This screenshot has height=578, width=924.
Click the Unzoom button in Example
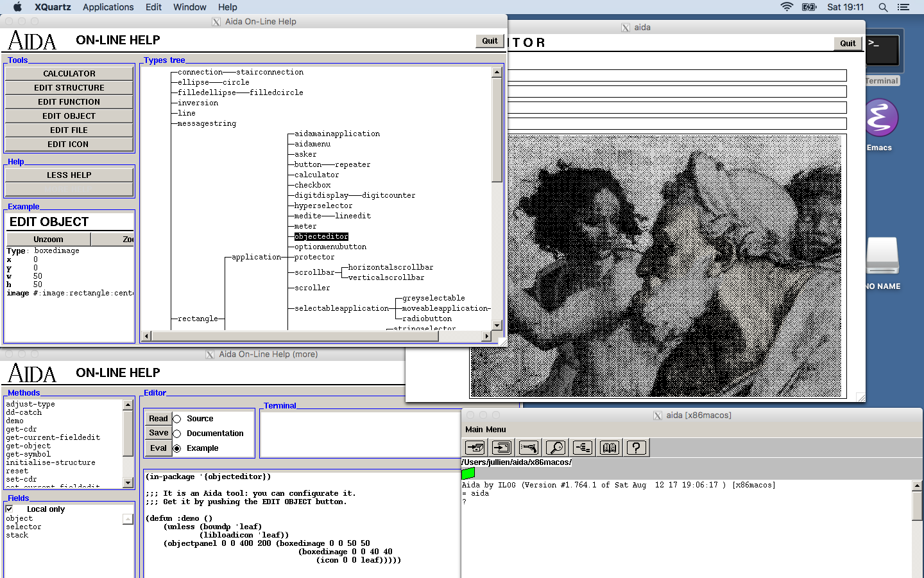pyautogui.click(x=49, y=239)
